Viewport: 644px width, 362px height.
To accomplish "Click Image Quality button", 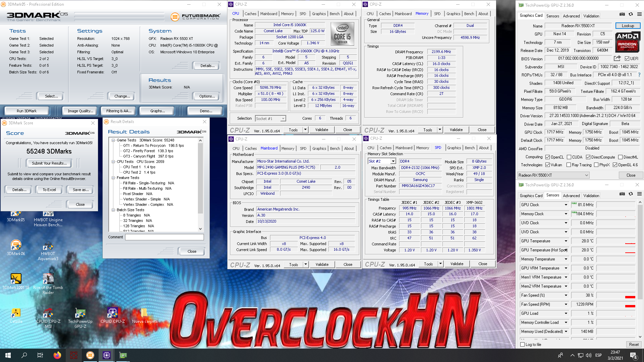I will [x=80, y=111].
